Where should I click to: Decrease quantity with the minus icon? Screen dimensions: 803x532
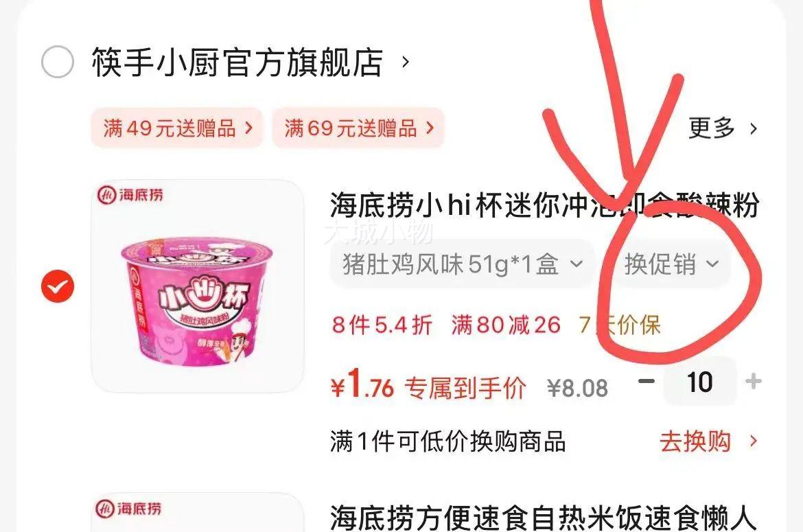[x=647, y=381]
